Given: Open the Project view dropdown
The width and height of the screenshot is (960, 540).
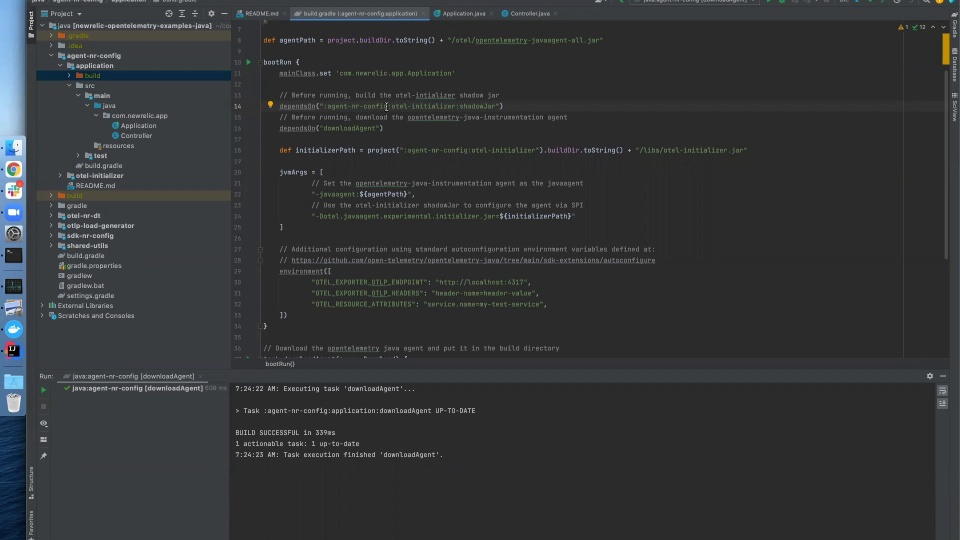Looking at the screenshot, I should point(61,13).
